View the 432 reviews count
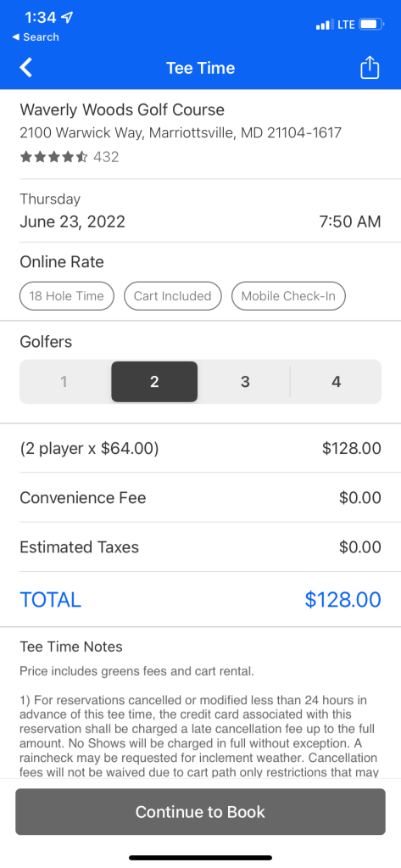The height and width of the screenshot is (868, 401). coord(106,157)
